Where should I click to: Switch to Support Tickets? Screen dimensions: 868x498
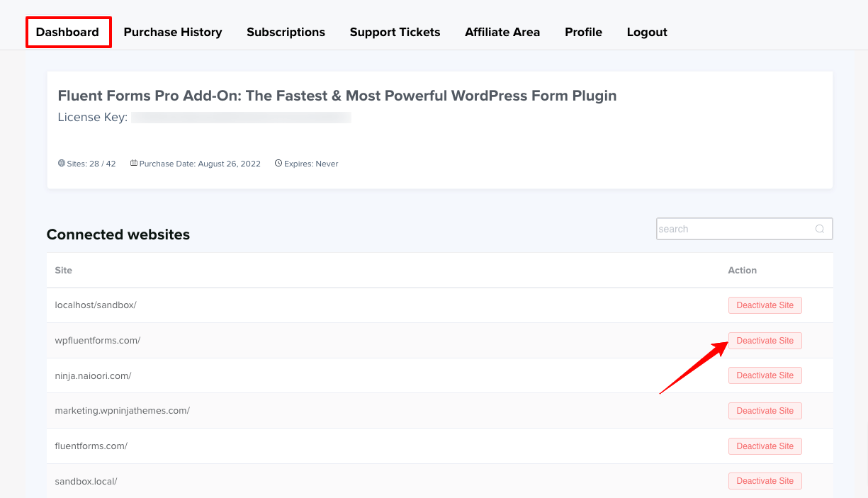coord(395,32)
